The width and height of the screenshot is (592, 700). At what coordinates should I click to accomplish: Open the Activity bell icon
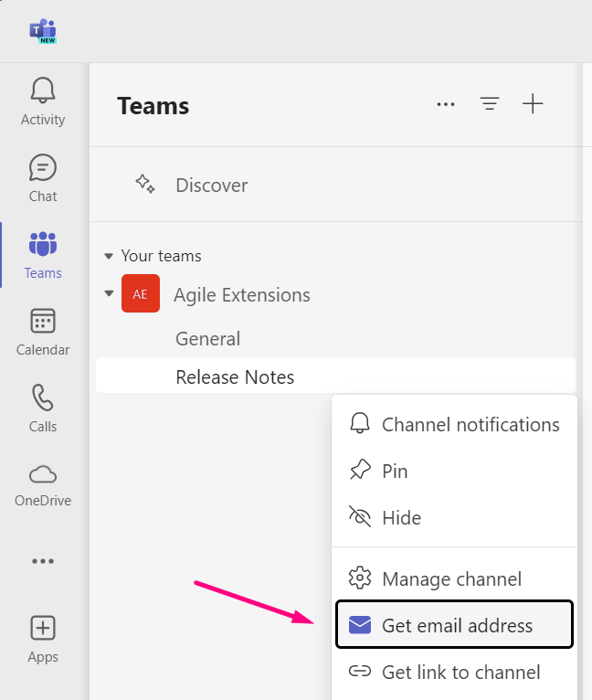43,90
